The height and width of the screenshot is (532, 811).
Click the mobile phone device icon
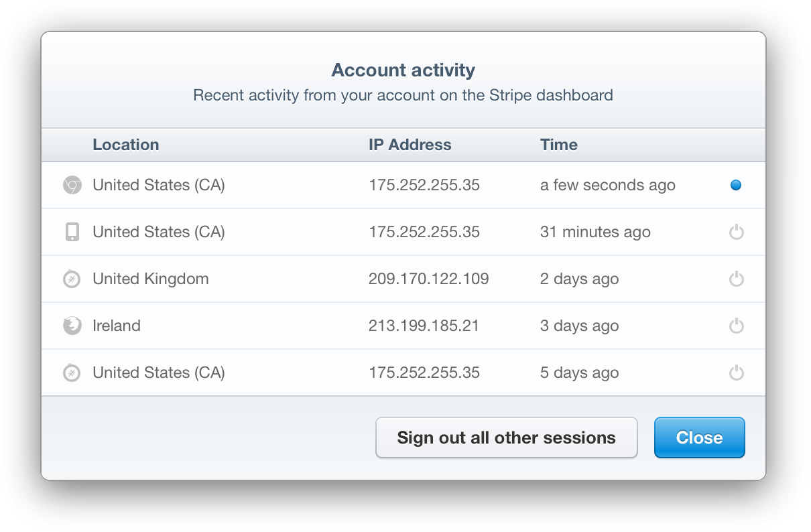72,232
